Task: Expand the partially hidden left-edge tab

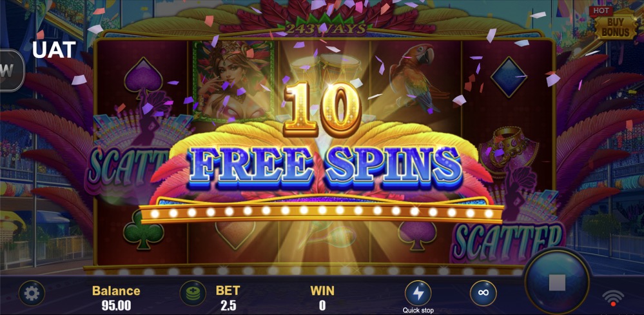Action: [12, 70]
